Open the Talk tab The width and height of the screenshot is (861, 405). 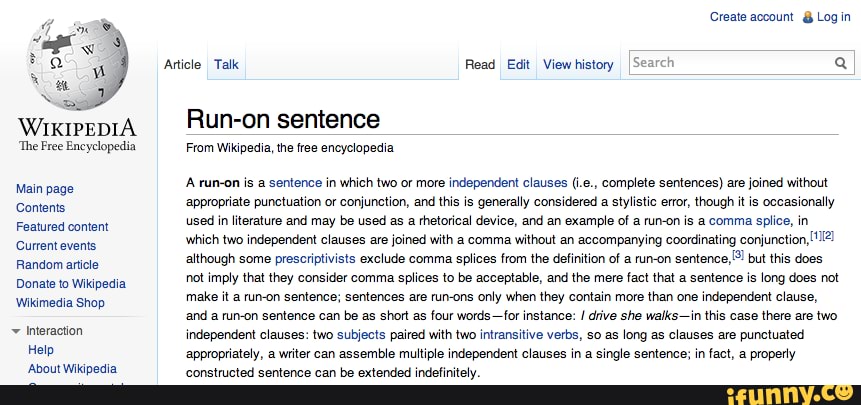[x=226, y=65]
